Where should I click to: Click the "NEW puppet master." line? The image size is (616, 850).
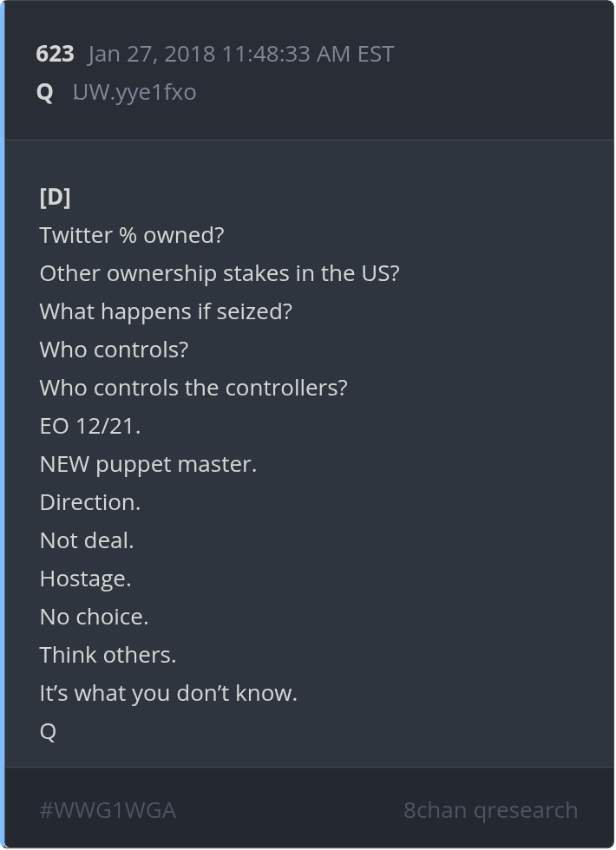coord(148,464)
